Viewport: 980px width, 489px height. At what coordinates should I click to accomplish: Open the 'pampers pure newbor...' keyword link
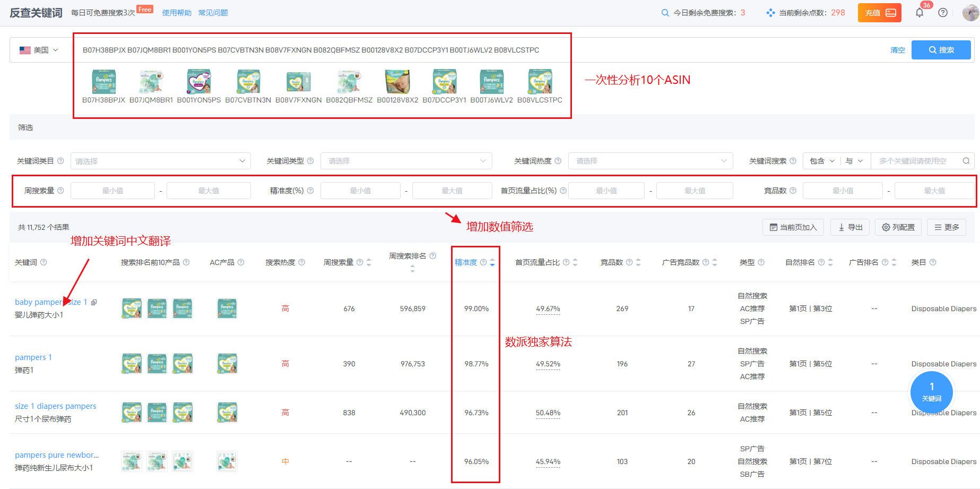click(x=57, y=455)
